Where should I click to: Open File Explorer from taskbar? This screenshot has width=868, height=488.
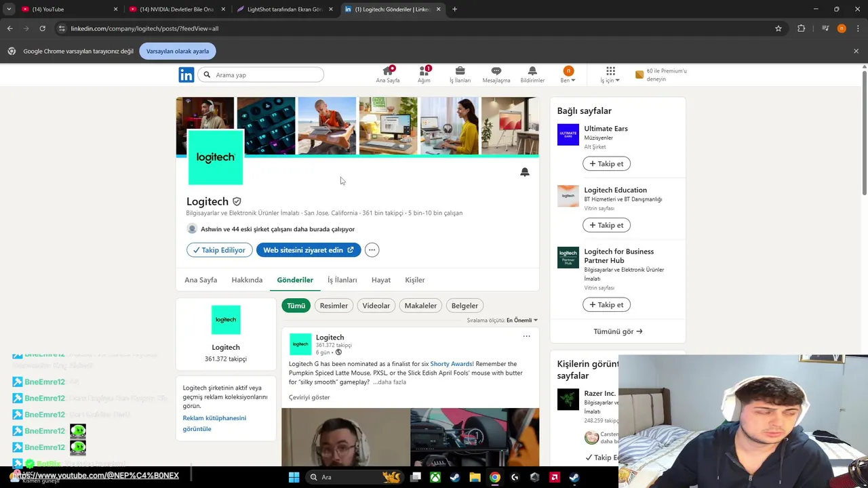(x=475, y=477)
